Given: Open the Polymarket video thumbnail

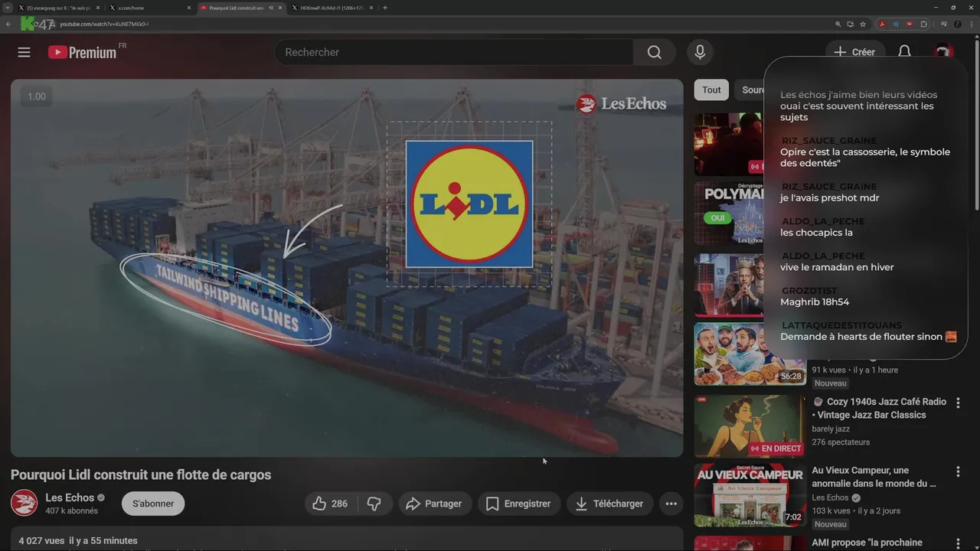Looking at the screenshot, I should click(729, 214).
